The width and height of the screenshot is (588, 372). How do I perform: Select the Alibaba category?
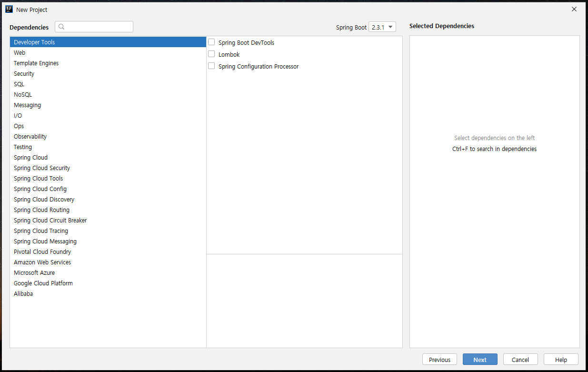108,293
